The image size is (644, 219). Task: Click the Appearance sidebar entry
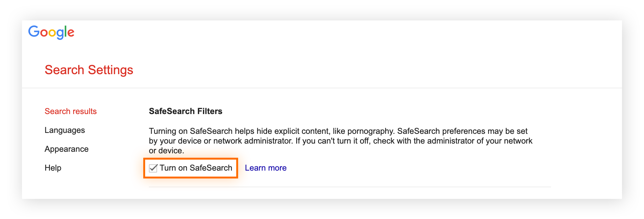click(x=67, y=149)
